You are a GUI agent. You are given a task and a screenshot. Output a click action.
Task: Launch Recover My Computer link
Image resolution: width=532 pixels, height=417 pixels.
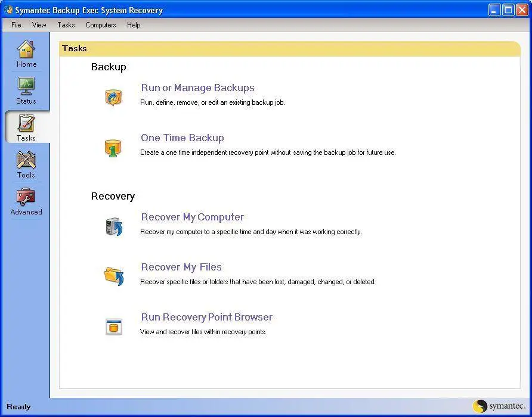(193, 217)
